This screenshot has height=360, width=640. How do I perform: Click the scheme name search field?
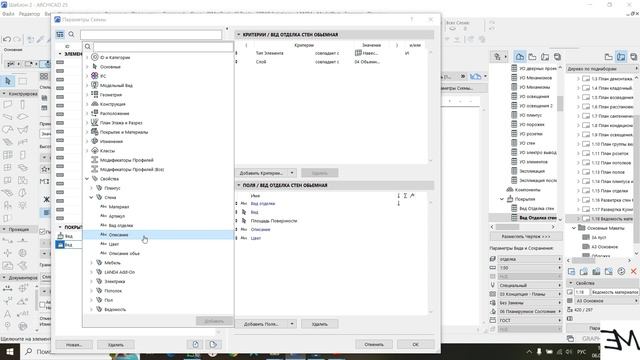pos(151,35)
